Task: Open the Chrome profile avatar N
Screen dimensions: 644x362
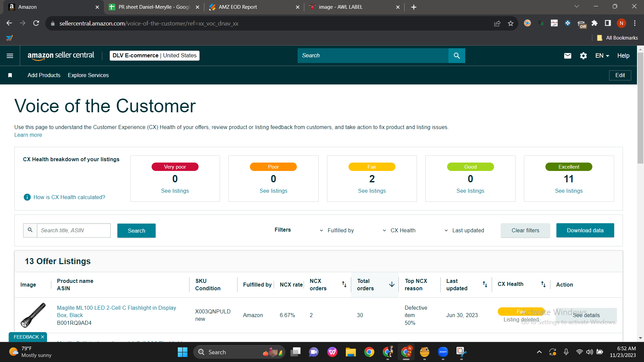Action: pyautogui.click(x=622, y=23)
